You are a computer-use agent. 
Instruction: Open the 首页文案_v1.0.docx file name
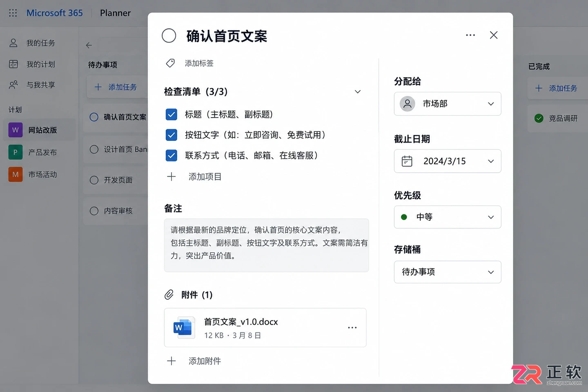pyautogui.click(x=241, y=322)
